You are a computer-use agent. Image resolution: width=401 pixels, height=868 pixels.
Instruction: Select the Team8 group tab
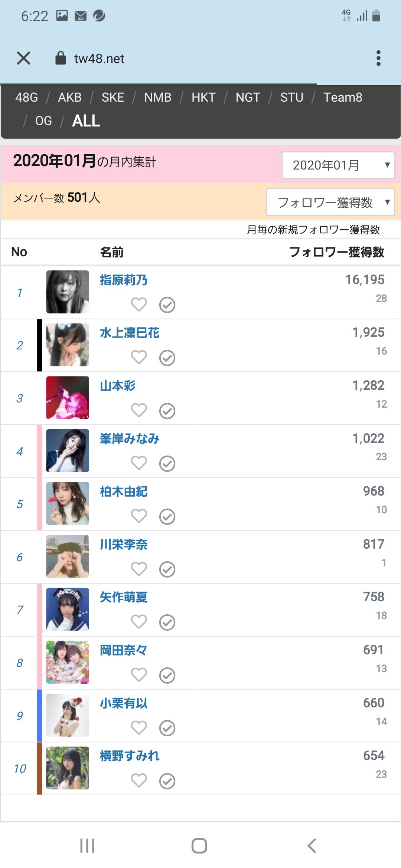[343, 98]
